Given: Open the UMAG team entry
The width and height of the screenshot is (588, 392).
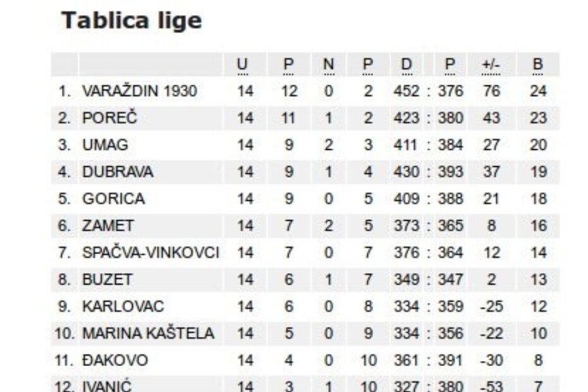Looking at the screenshot, I should tap(105, 145).
